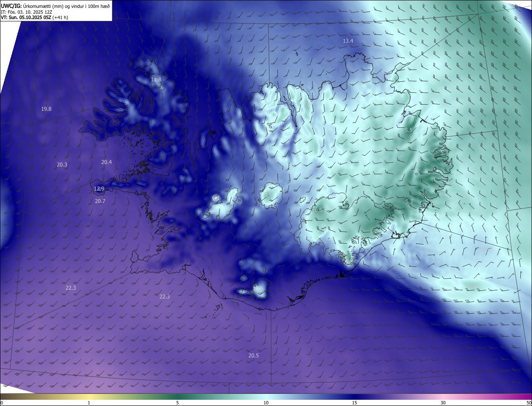Click the '50' tick on the colour scale

click(x=529, y=403)
